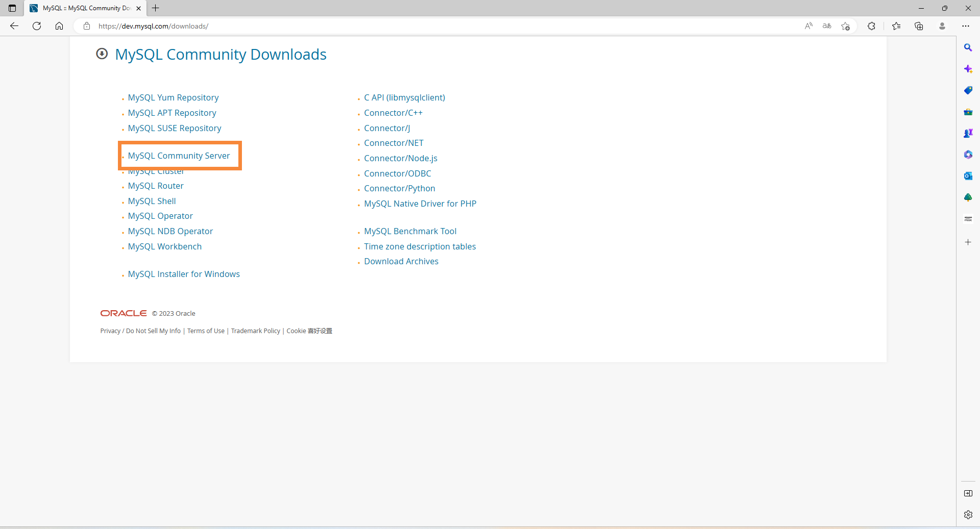Open sidebar Tools briefcase icon

point(968,112)
